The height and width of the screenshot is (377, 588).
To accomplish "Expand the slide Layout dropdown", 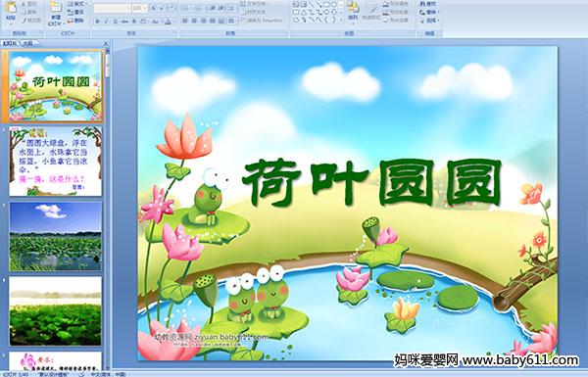I will pyautogui.click(x=77, y=4).
